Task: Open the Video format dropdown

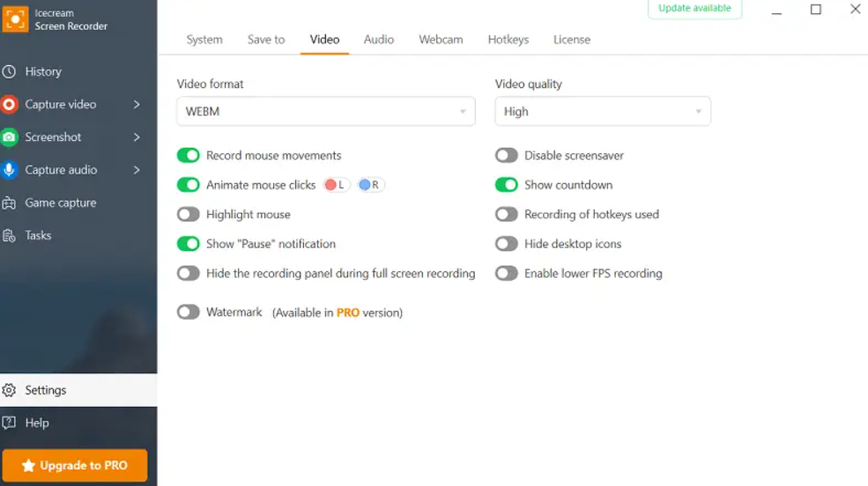Action: [x=325, y=112]
